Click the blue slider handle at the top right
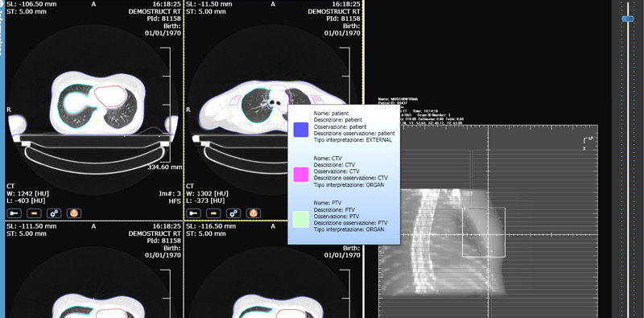The height and width of the screenshot is (318, 644). [x=628, y=19]
